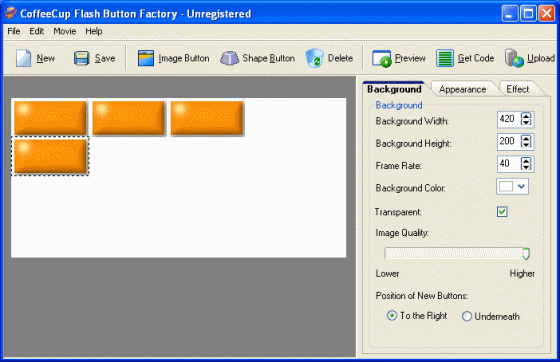
Task: Click the Delete toolbar label
Action: coord(340,58)
